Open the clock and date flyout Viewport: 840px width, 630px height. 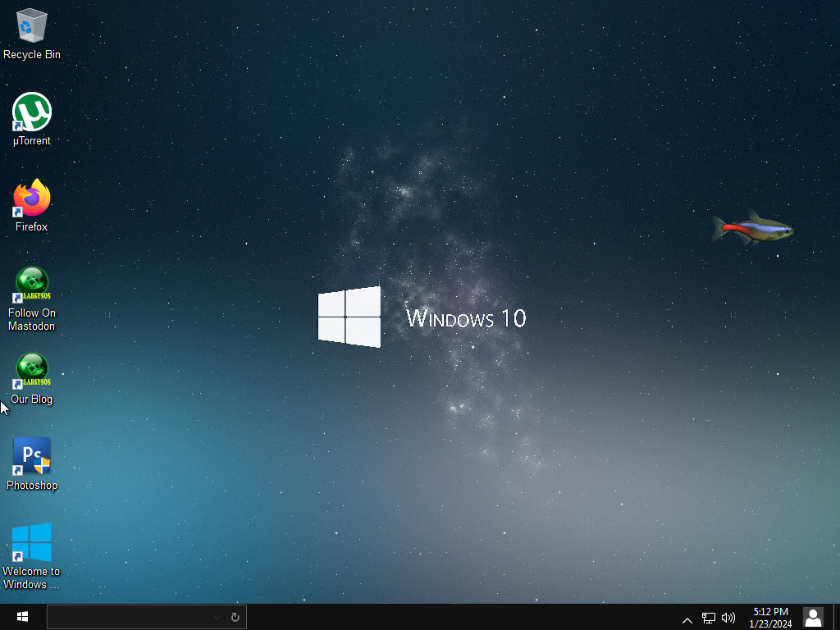click(x=770, y=618)
